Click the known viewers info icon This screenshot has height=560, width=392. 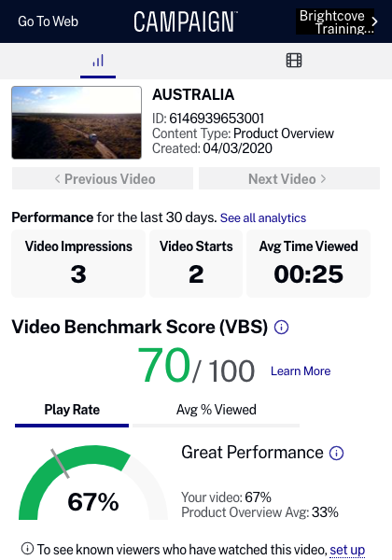click(x=27, y=548)
